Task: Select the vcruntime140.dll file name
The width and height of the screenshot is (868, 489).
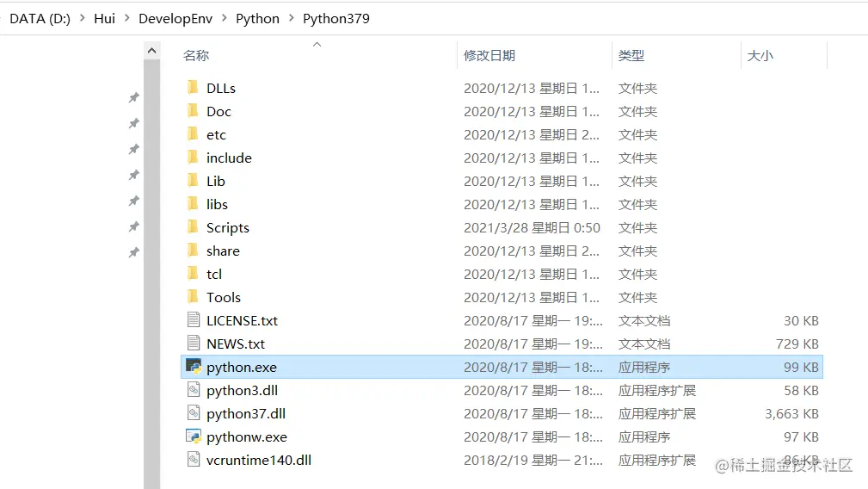Action: click(259, 461)
